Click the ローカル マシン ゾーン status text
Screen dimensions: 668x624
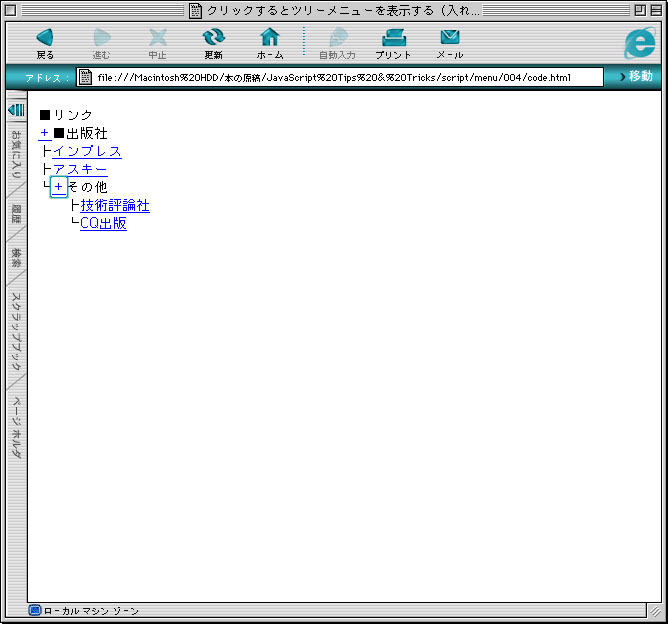(x=91, y=611)
